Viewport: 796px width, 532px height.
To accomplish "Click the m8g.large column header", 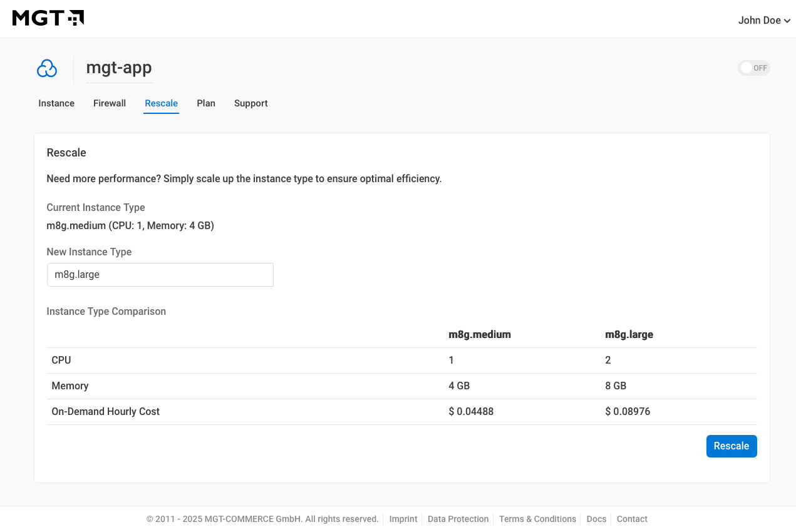I will 629,335.
